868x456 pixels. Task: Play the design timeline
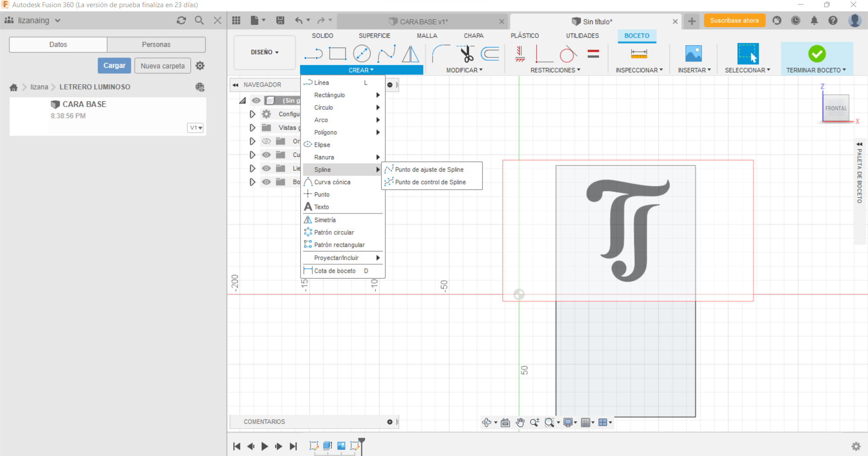click(x=264, y=446)
